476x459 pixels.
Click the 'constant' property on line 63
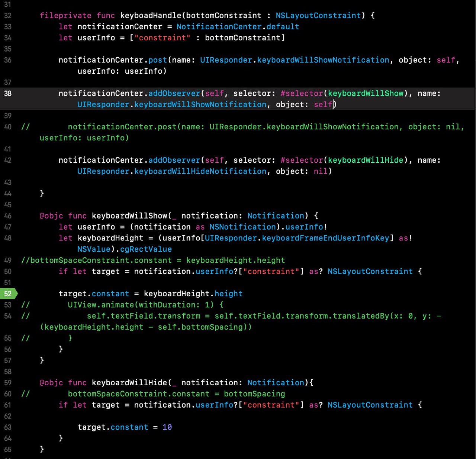click(129, 427)
